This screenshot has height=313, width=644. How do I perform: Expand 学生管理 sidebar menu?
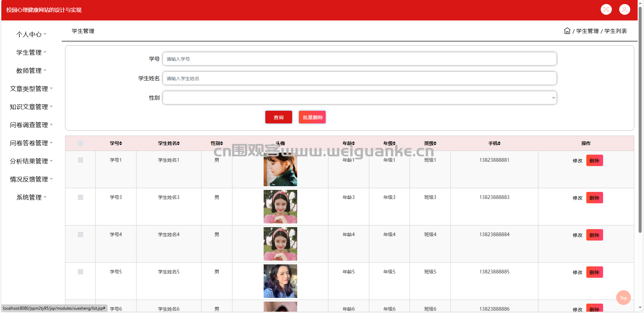click(x=31, y=52)
